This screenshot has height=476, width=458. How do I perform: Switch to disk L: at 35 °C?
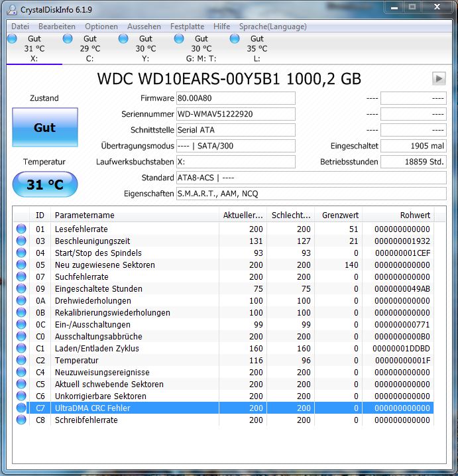[x=257, y=48]
